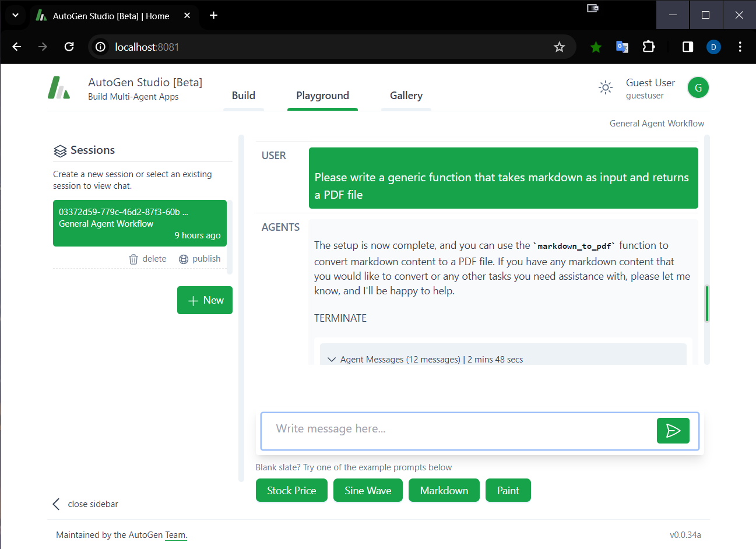
Task: Open the tab search dropdown arrow
Action: pos(16,16)
